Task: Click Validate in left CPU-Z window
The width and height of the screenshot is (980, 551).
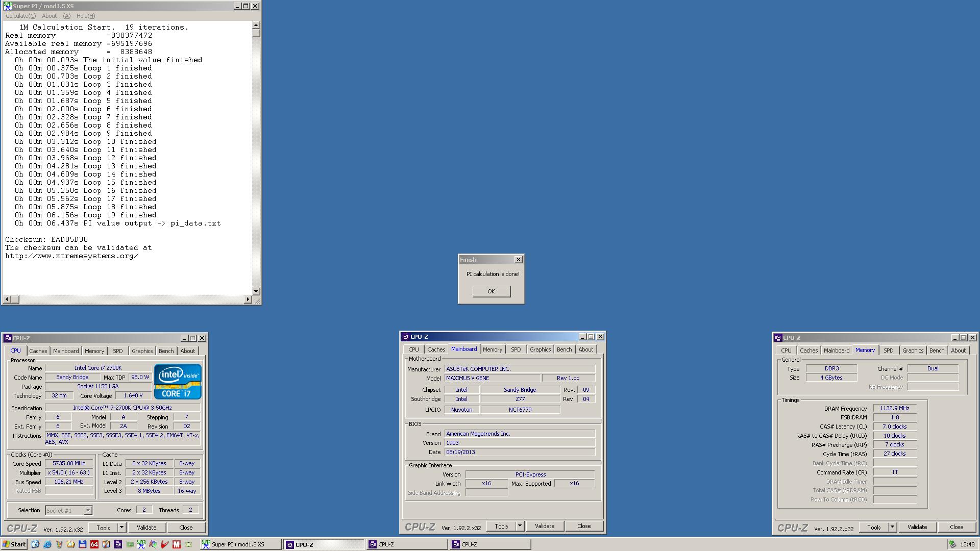Action: pyautogui.click(x=146, y=528)
